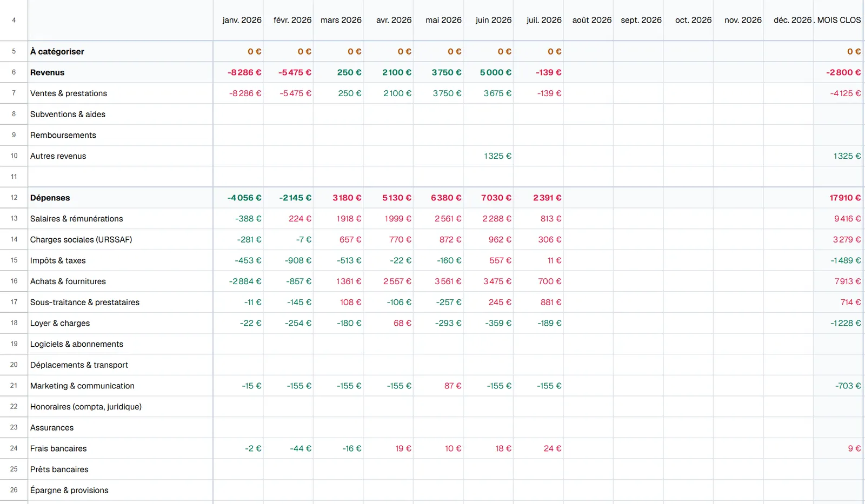The height and width of the screenshot is (504, 865).
Task: Click 'Marketing & communication' label
Action: (82, 386)
